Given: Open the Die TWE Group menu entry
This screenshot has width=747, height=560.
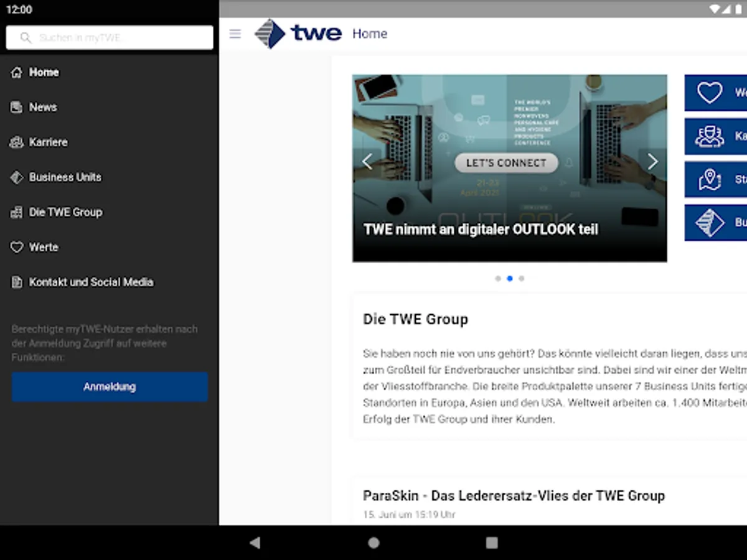Looking at the screenshot, I should coord(66,212).
